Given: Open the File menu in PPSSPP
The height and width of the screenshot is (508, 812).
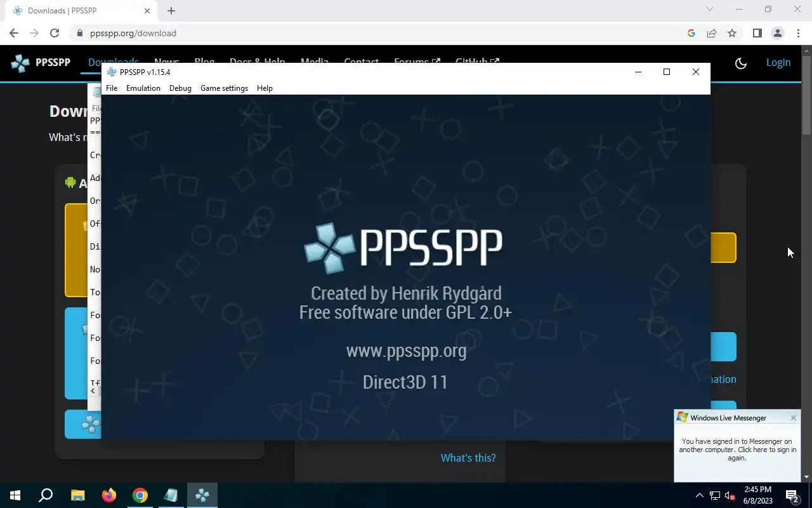Looking at the screenshot, I should pos(112,88).
